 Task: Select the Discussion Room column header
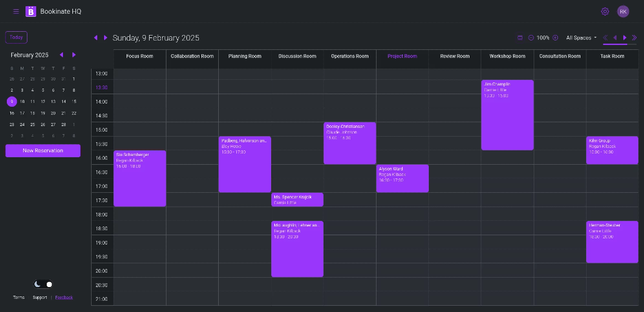point(297,56)
